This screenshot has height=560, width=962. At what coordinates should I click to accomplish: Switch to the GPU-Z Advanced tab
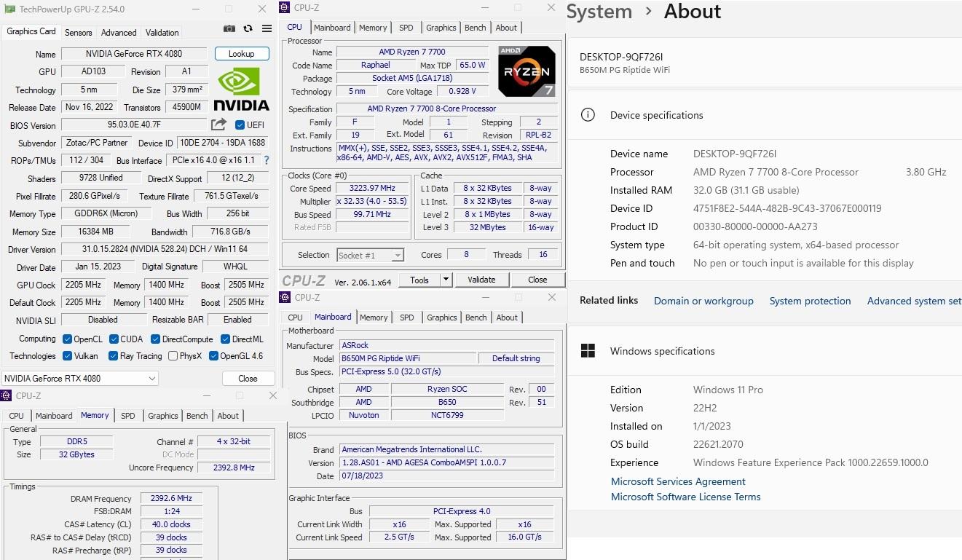(119, 33)
